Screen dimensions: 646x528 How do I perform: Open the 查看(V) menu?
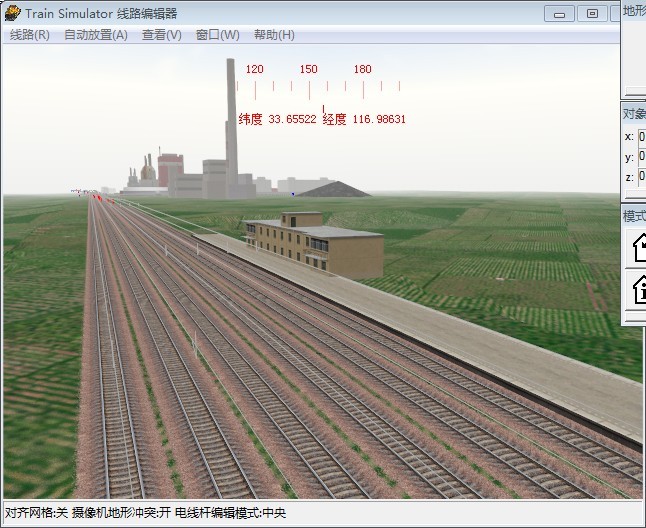pyautogui.click(x=162, y=35)
